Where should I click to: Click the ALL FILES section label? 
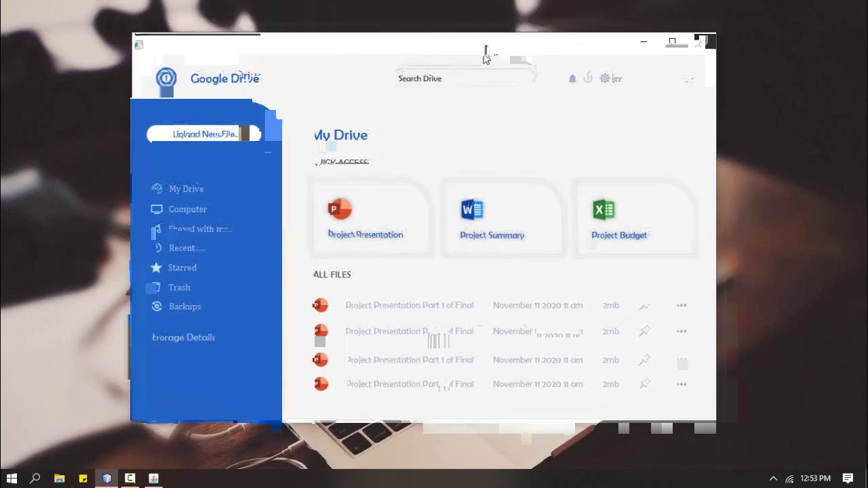[x=332, y=274]
